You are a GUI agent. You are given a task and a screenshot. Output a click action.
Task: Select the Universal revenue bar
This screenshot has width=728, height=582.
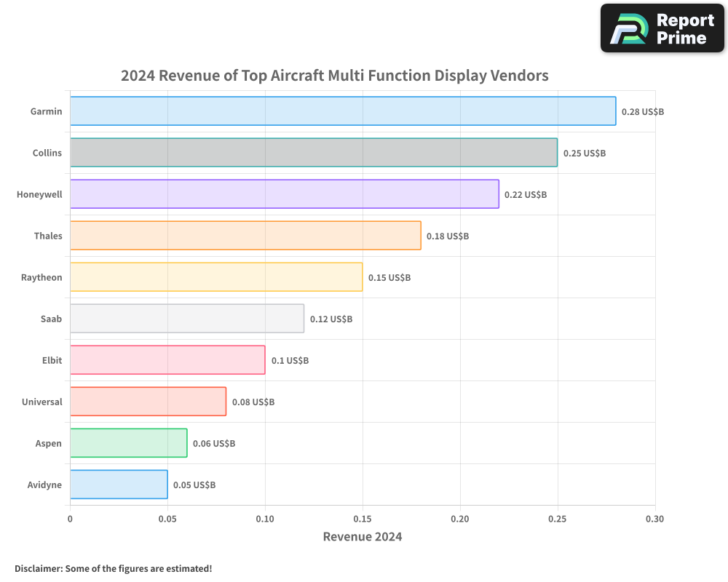[x=148, y=402]
